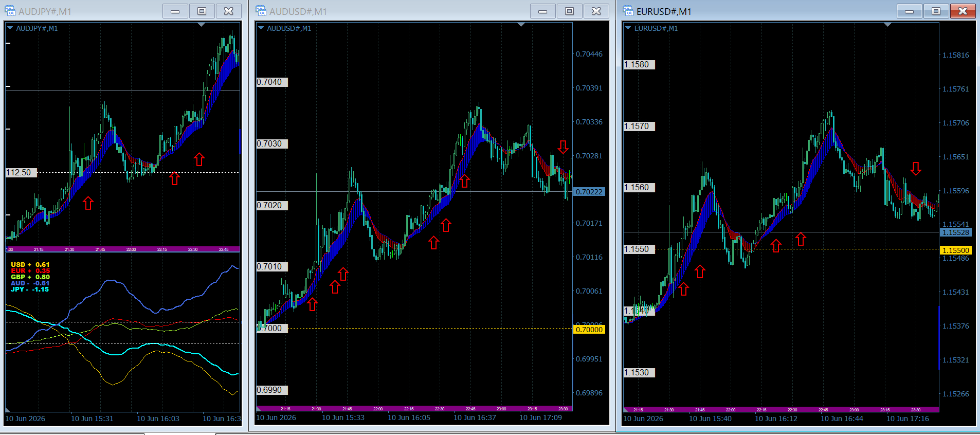
Task: Click the JPY - -1.15 strength label
Action: (30, 289)
